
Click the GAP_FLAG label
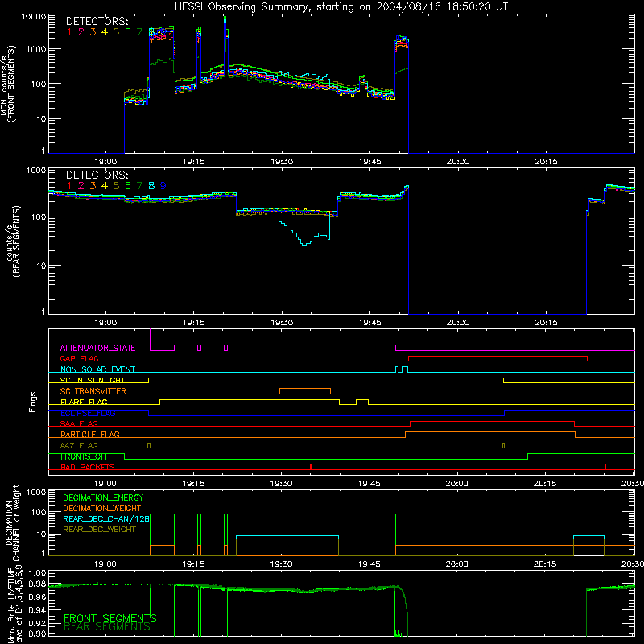pyautogui.click(x=79, y=359)
